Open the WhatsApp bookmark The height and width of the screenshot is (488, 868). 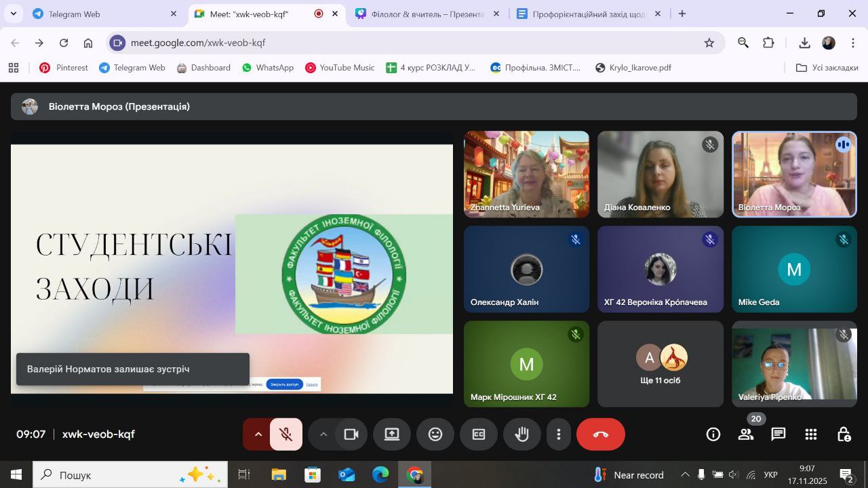268,68
